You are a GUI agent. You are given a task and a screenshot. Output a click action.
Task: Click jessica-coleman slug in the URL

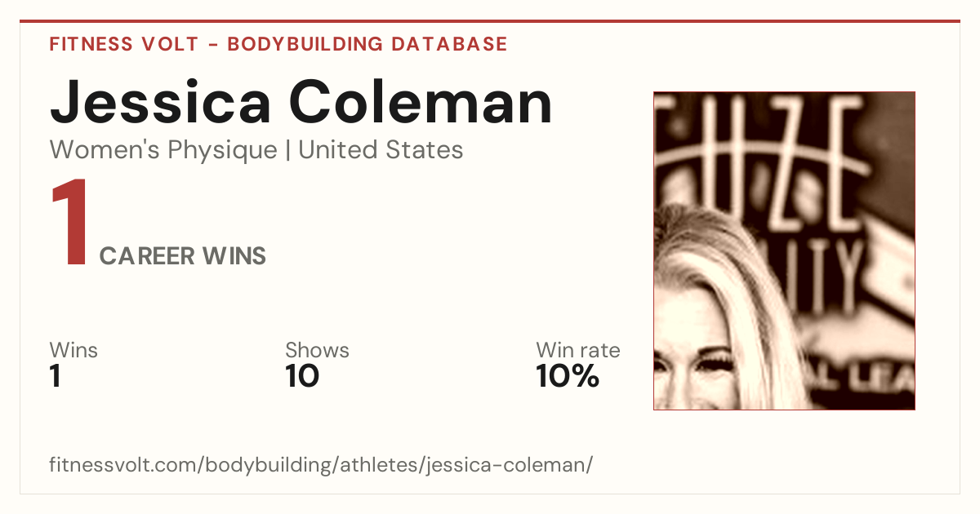point(507,465)
